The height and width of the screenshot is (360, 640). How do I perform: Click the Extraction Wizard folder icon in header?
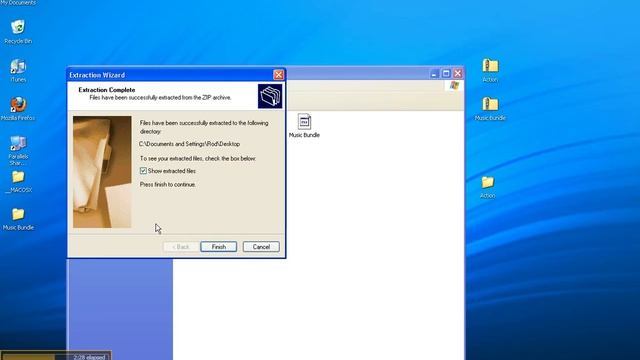270,96
